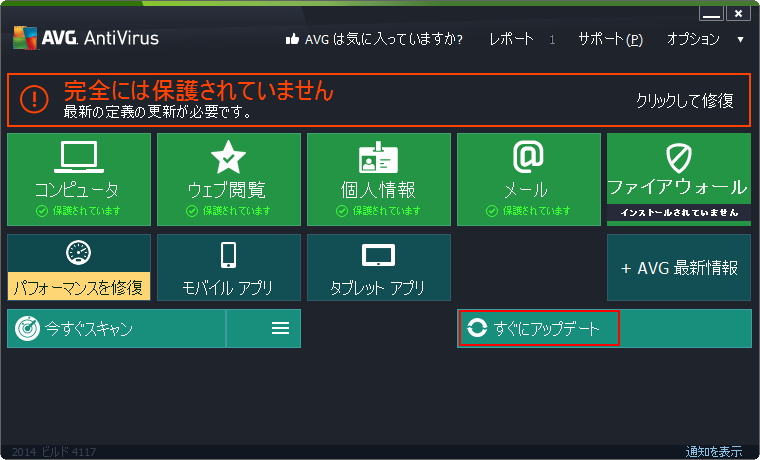Click the report count number 1
This screenshot has width=760, height=460.
[552, 40]
